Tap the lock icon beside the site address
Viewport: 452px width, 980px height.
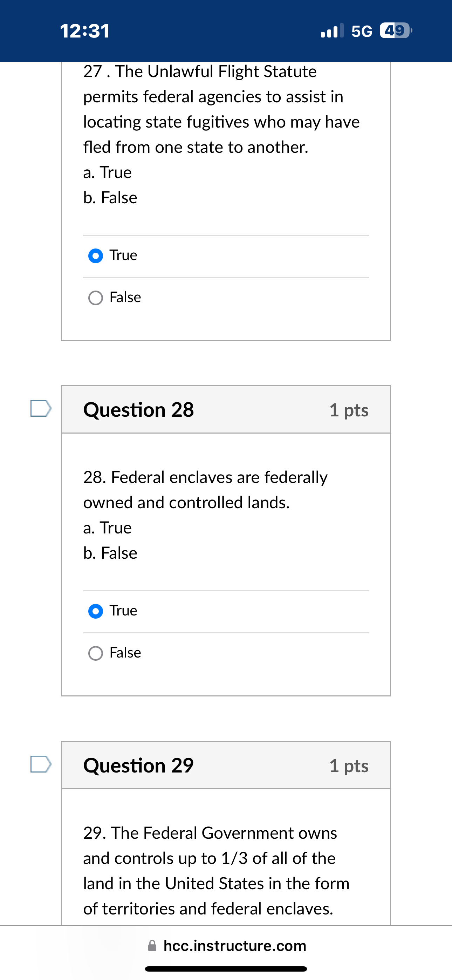click(152, 945)
